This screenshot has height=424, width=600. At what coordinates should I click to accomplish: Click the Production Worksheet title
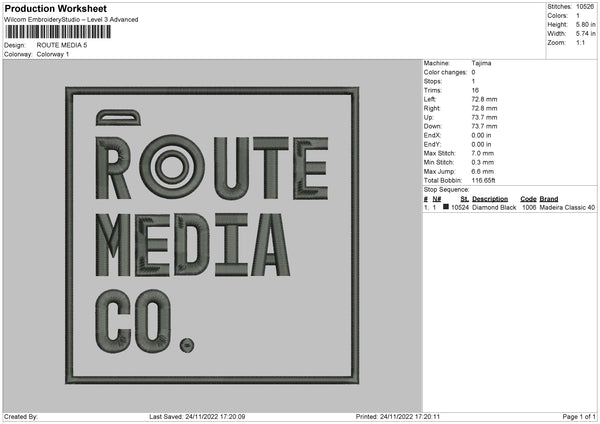tap(55, 8)
